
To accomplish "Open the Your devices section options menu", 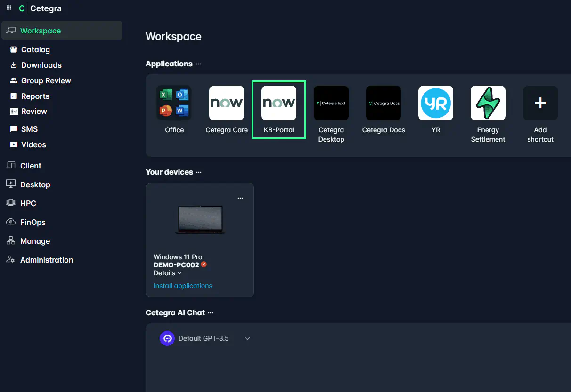I will click(x=199, y=172).
